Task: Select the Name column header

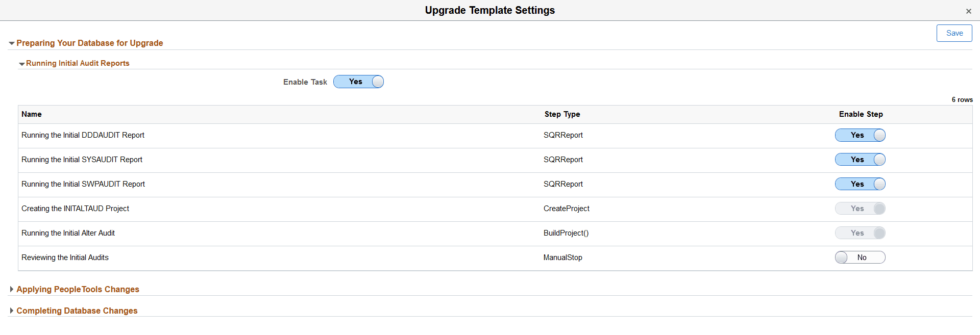Action: click(31, 114)
